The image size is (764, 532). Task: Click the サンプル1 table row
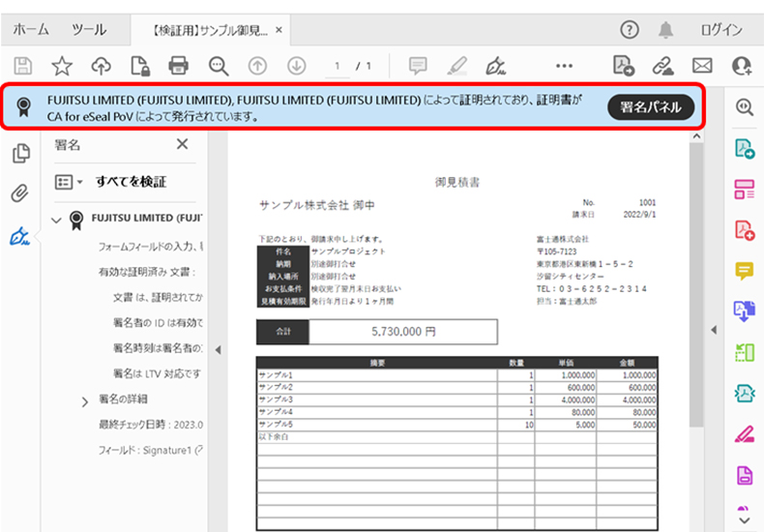(x=457, y=375)
